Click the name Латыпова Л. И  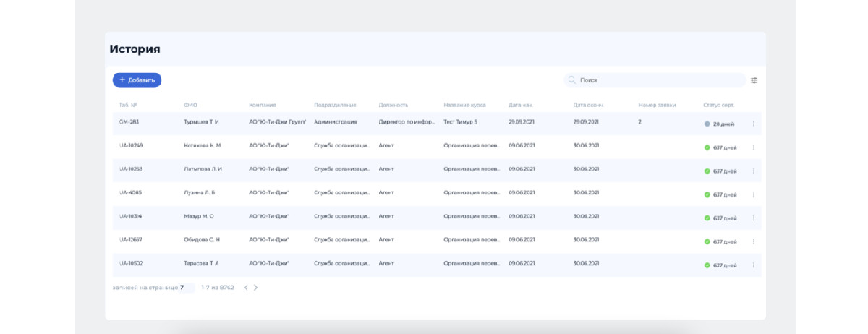(x=203, y=168)
